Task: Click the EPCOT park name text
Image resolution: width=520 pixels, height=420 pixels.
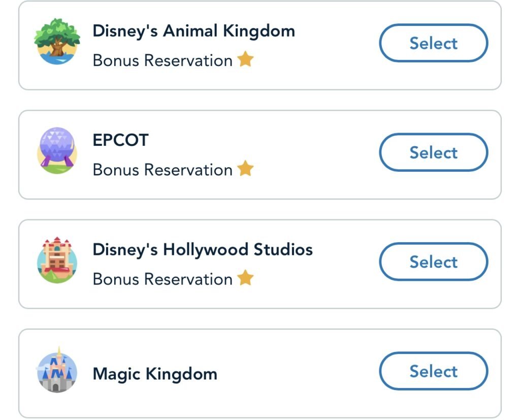Action: [x=120, y=140]
